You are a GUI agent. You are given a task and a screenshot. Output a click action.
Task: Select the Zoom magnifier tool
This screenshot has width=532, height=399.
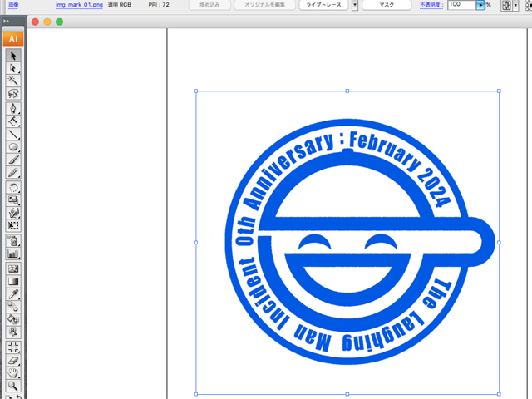(x=13, y=386)
